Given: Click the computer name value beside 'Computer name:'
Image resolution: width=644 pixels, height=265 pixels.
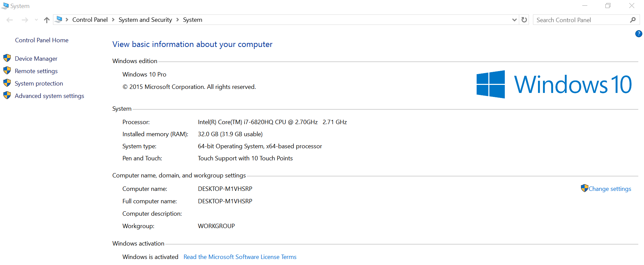Looking at the screenshot, I should [x=225, y=189].
